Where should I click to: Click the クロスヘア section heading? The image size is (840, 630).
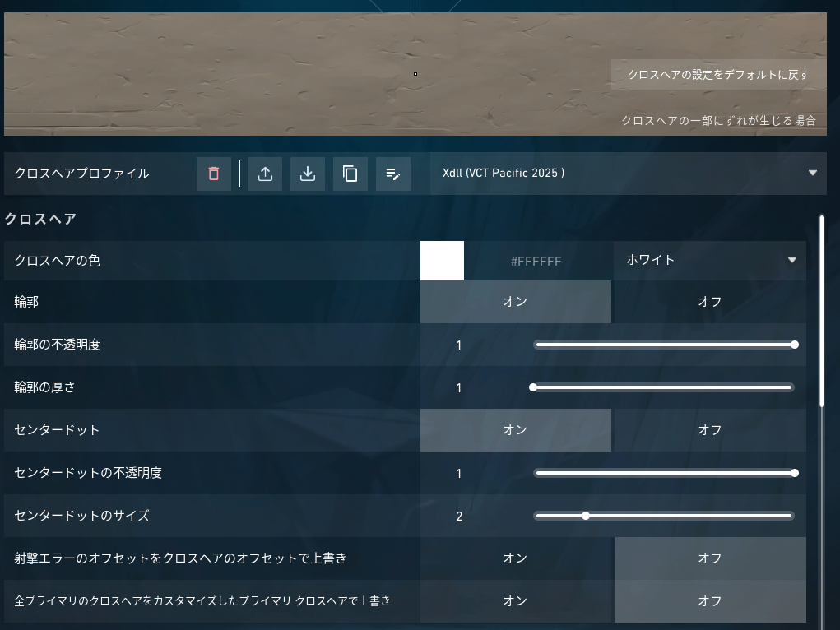pyautogui.click(x=40, y=219)
